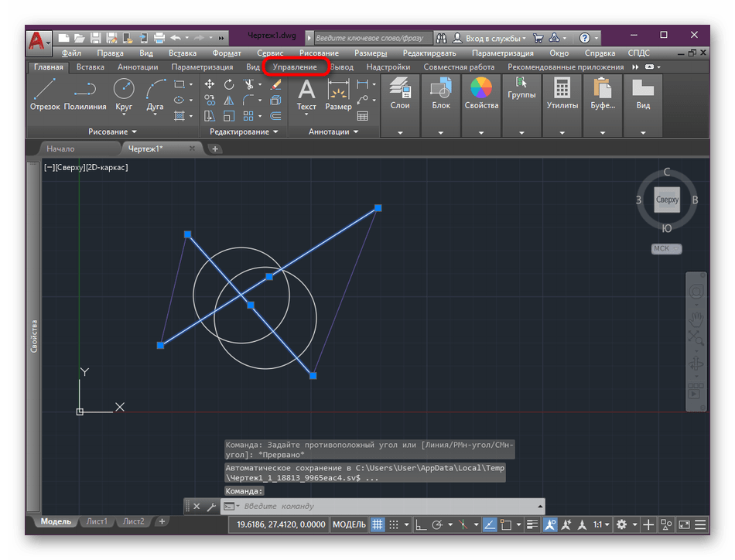Expand the Блок panel arrow
Image resolution: width=735 pixels, height=560 pixels.
click(x=441, y=133)
